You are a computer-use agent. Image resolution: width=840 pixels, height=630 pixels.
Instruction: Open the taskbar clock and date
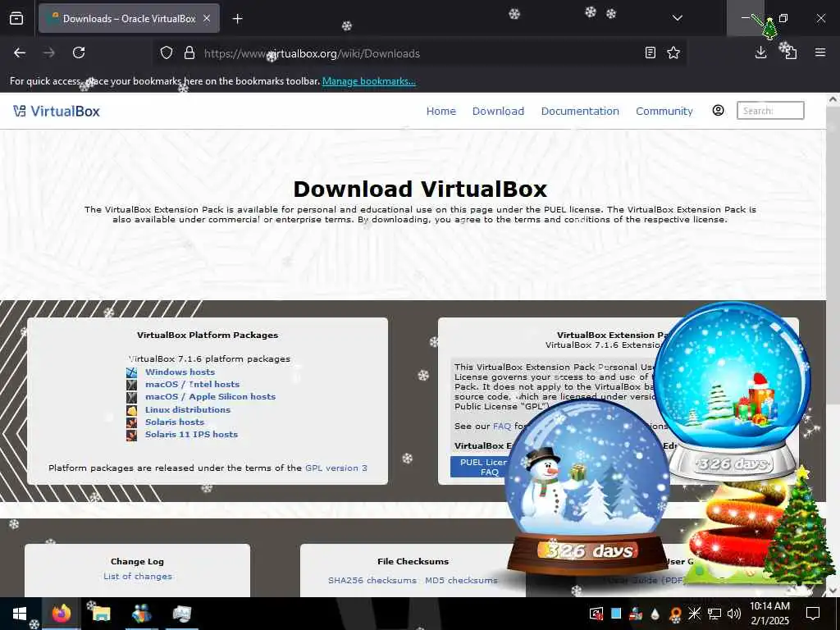click(769, 614)
